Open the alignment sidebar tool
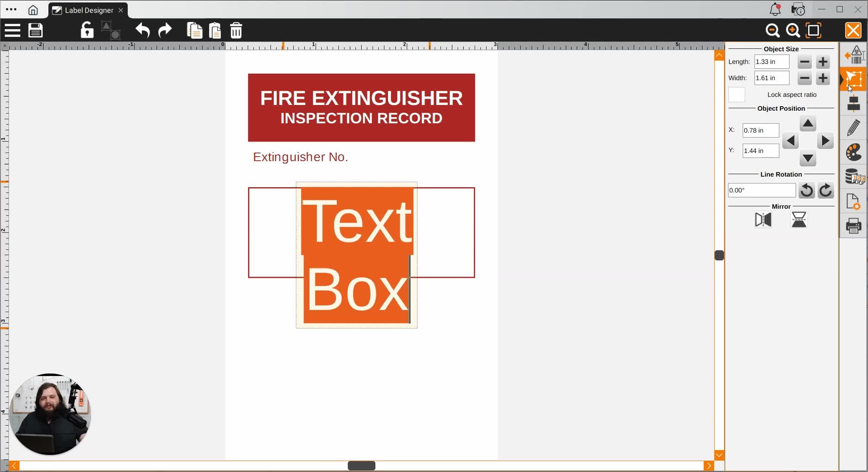 click(x=854, y=103)
